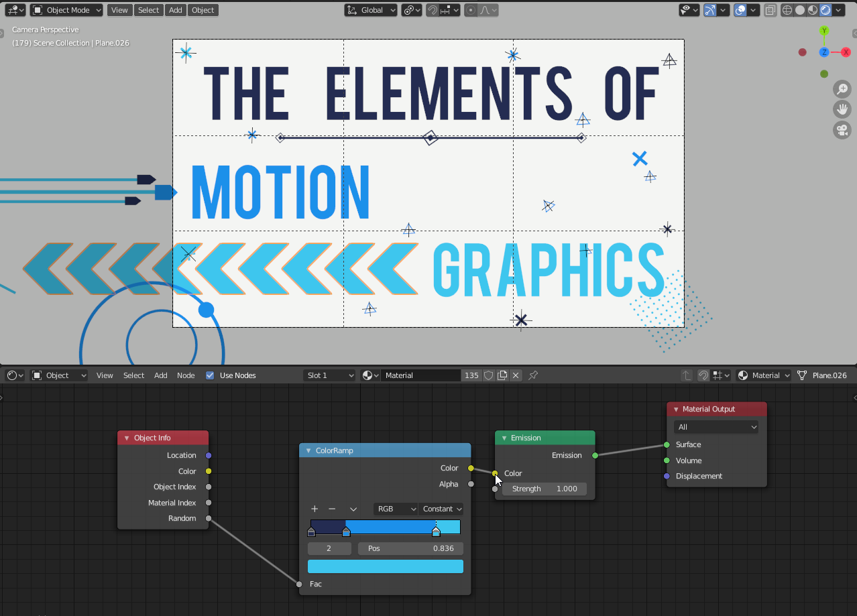The width and height of the screenshot is (857, 616).
Task: Open the viewport Select menu
Action: click(148, 10)
